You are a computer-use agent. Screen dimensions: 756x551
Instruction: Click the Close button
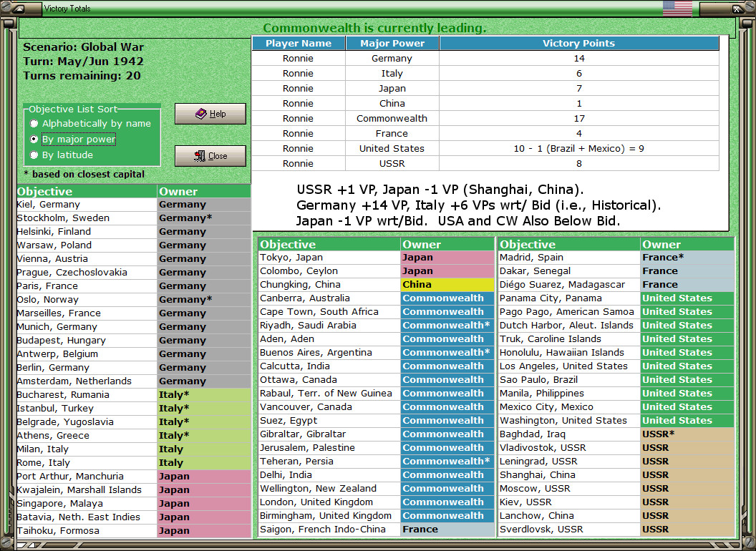pos(210,156)
